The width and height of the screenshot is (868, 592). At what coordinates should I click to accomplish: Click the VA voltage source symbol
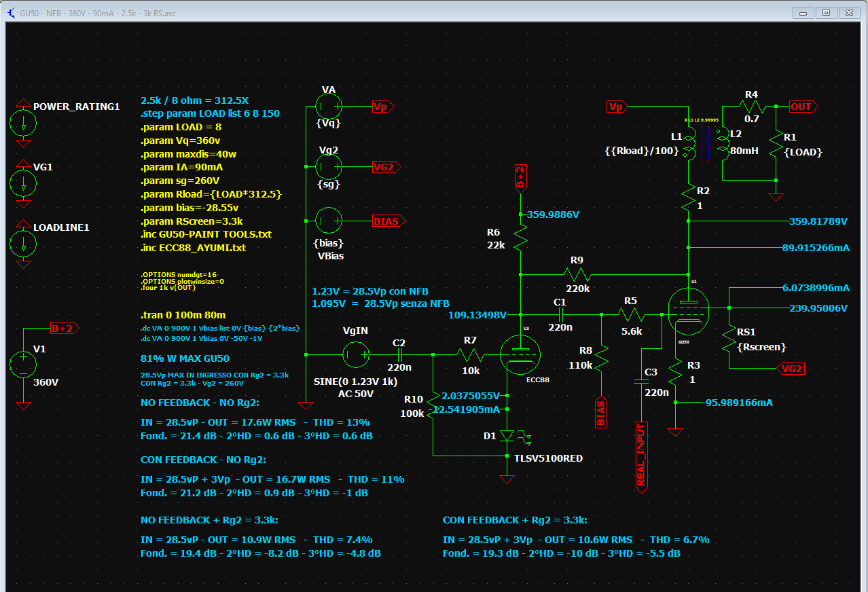[x=329, y=106]
